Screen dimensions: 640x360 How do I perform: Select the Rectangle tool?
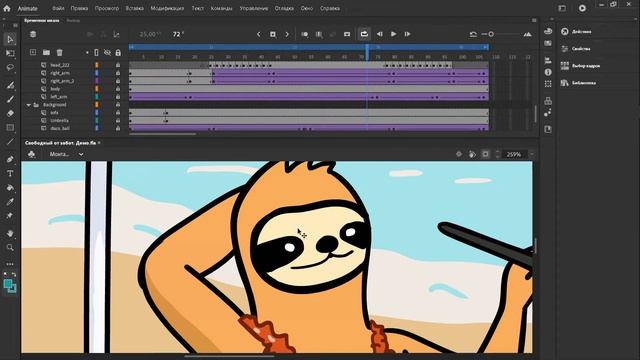coord(10,128)
